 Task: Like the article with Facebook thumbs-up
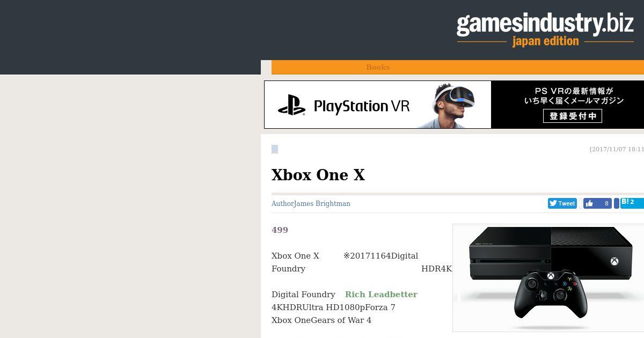tap(597, 203)
